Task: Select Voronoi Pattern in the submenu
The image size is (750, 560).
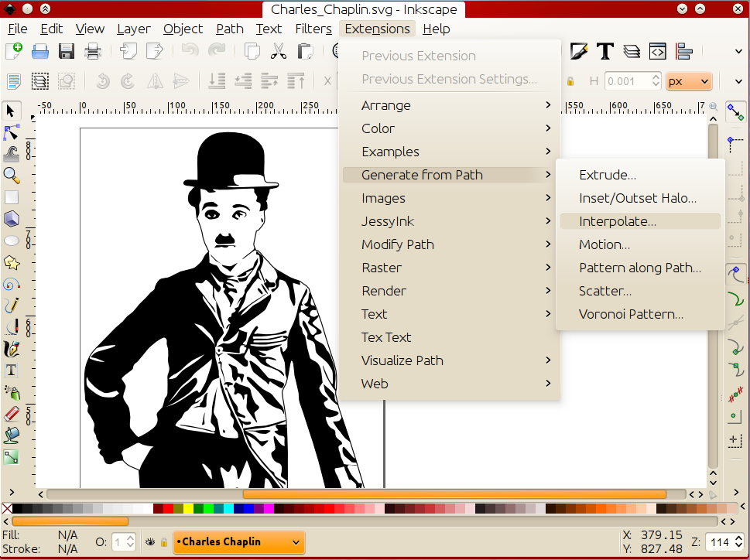Action: coord(640,314)
